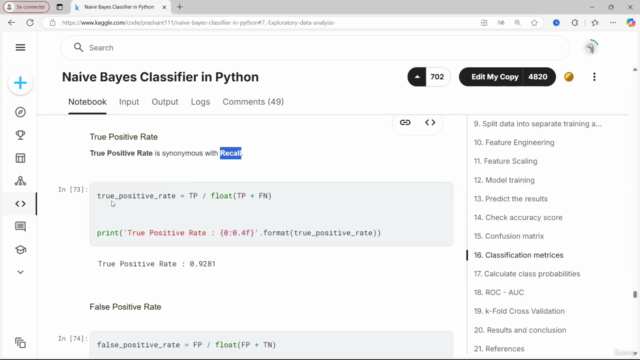
Task: Switch to the Logs tab
Action: [200, 102]
